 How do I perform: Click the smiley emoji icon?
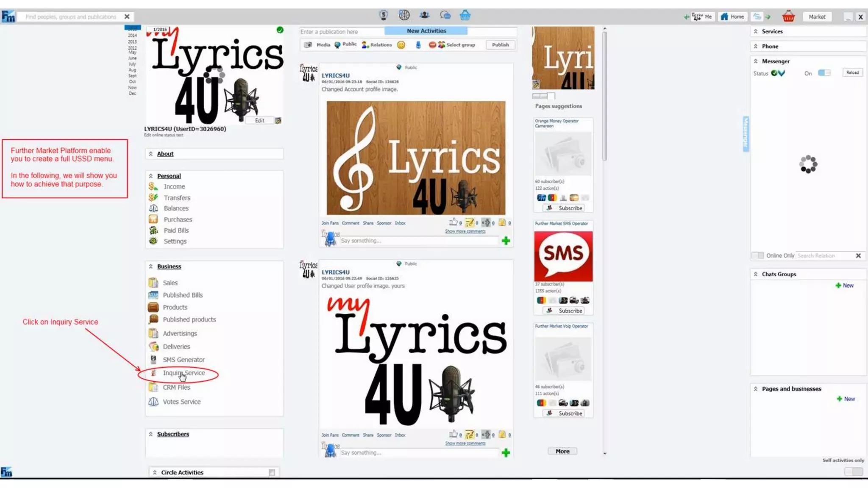pyautogui.click(x=401, y=45)
